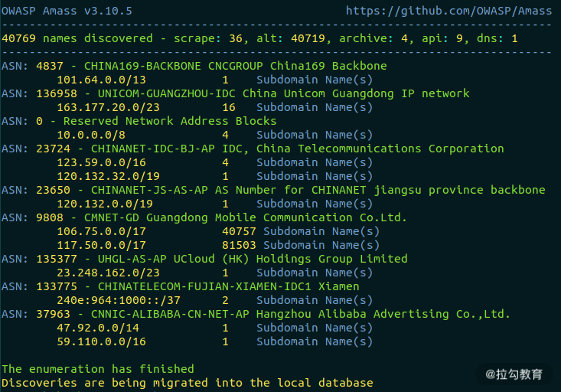Click the 'archive: 4' count

[373, 38]
